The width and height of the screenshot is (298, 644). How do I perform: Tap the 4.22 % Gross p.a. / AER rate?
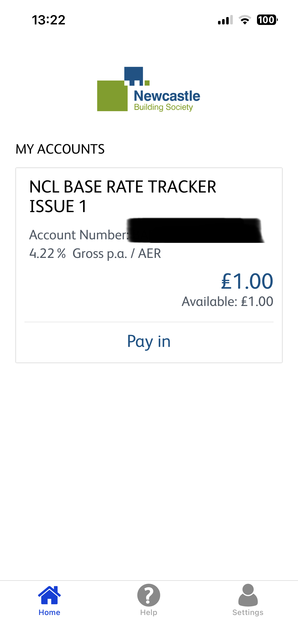(95, 254)
